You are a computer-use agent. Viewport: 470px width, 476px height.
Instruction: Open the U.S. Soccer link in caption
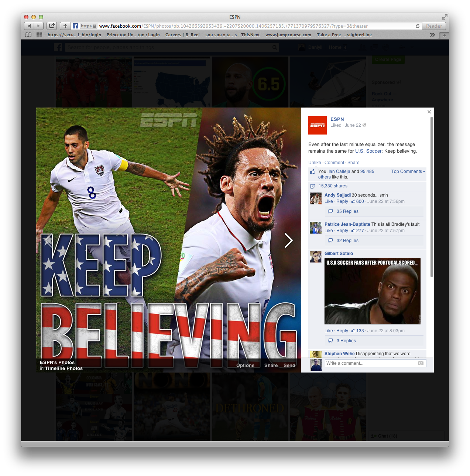pos(368,151)
